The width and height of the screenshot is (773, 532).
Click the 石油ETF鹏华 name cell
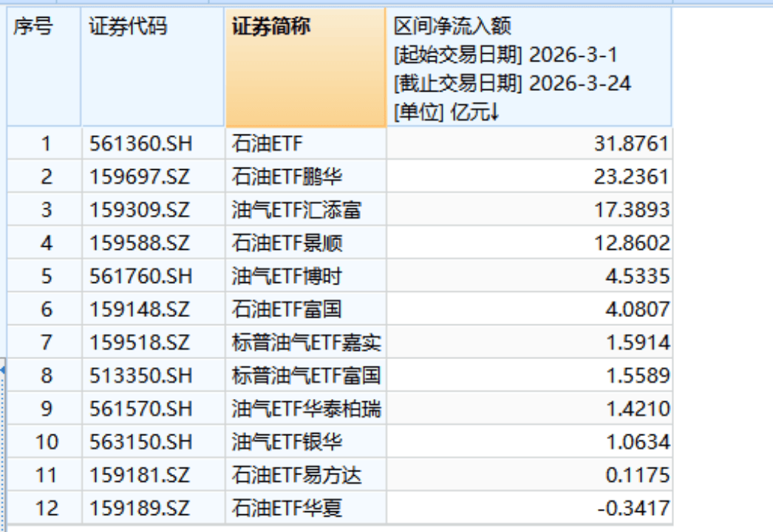pos(287,177)
